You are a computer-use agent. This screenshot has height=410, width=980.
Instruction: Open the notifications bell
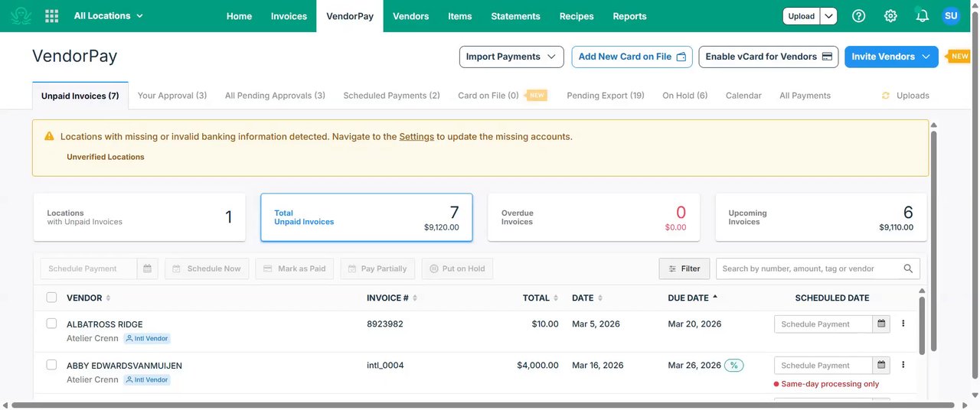pos(922,16)
